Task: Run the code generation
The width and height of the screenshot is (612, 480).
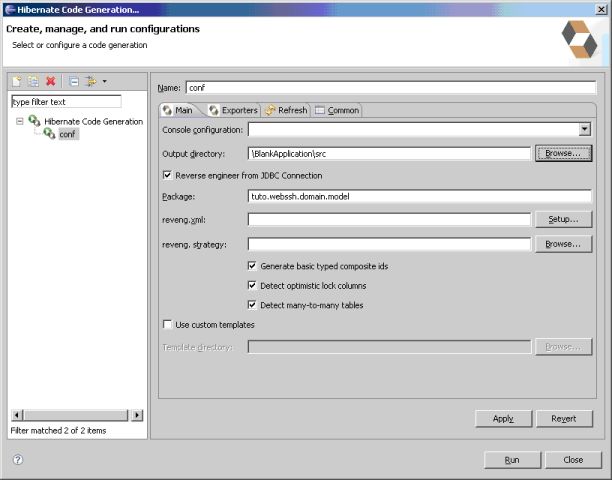Action: 512,460
